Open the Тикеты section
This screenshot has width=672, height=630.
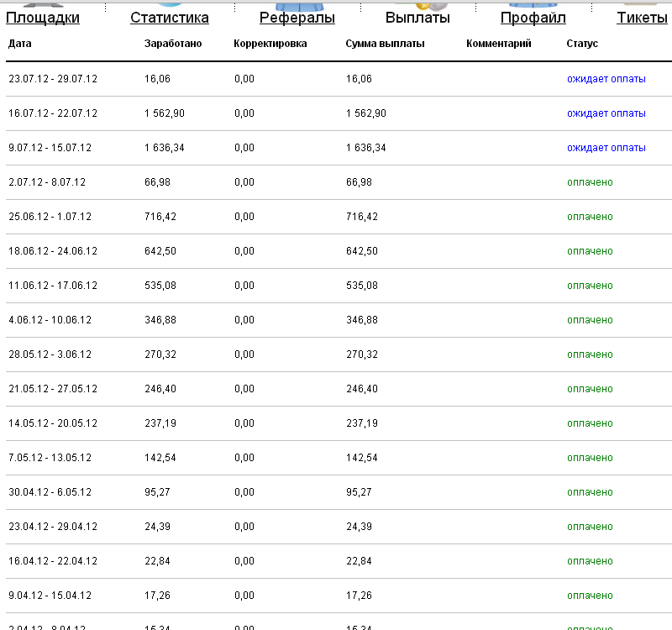(642, 18)
